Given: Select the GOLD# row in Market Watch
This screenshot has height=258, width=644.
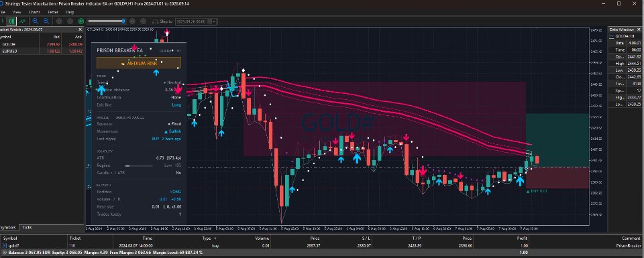Looking at the screenshot, I should coord(42,44).
